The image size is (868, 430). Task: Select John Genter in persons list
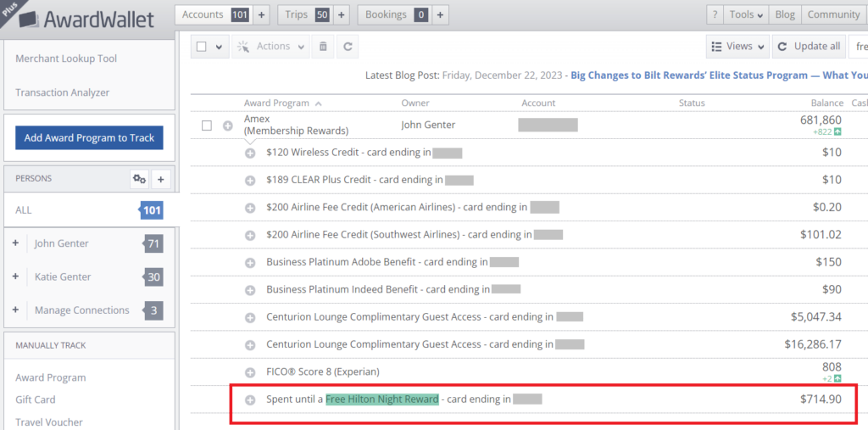click(x=61, y=243)
